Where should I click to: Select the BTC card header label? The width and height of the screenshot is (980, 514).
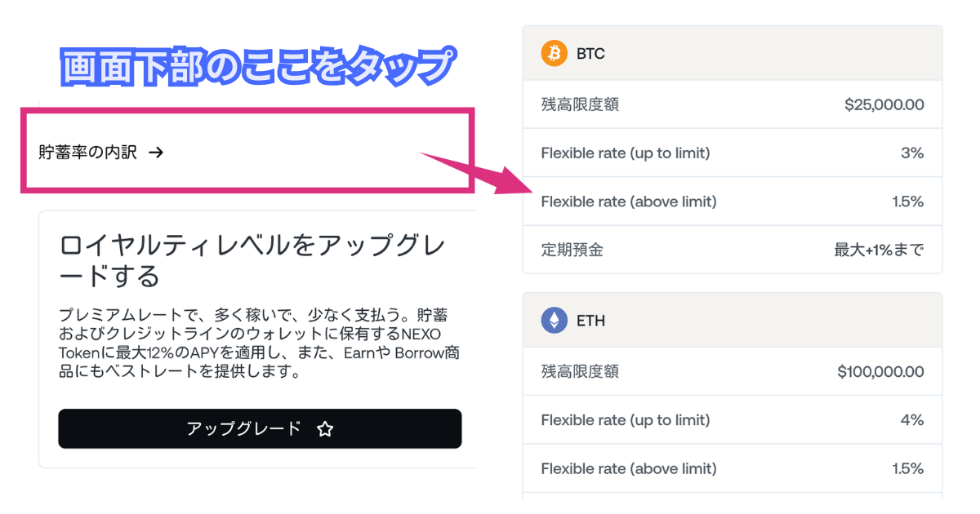(x=590, y=54)
